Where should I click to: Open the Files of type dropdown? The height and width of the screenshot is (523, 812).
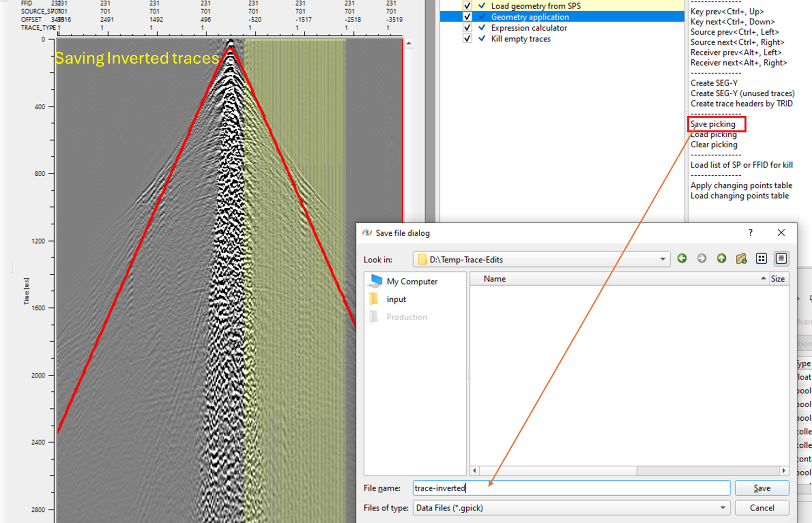click(x=723, y=508)
